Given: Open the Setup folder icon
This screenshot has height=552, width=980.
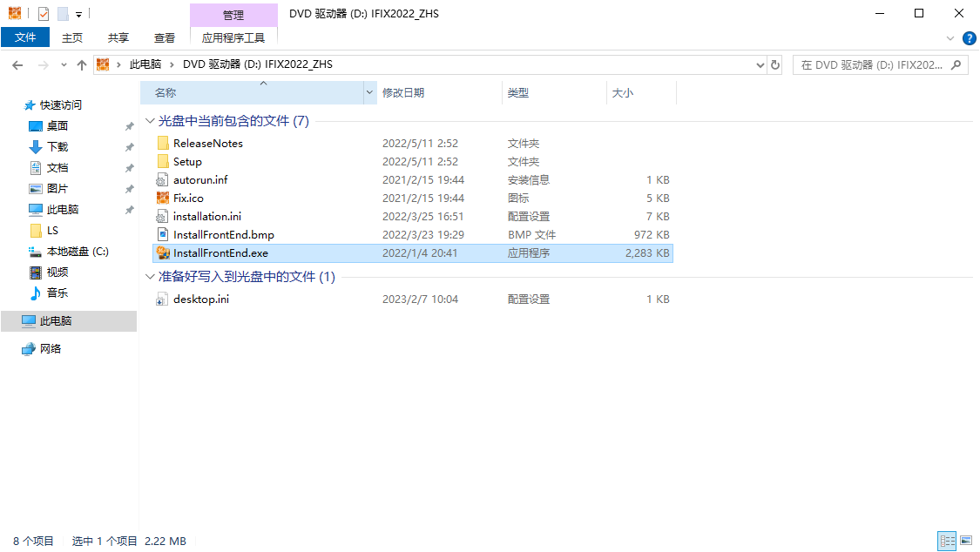Looking at the screenshot, I should pyautogui.click(x=162, y=162).
